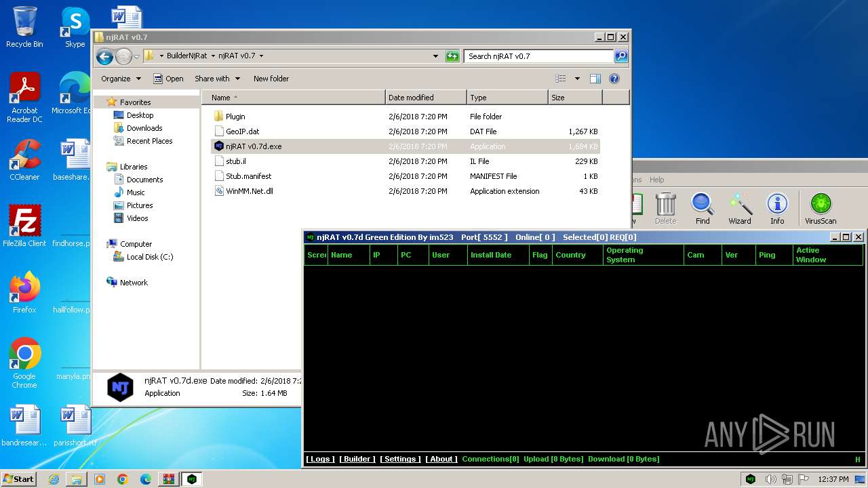Toggle the preview pane button
The image size is (868, 488).
595,79
